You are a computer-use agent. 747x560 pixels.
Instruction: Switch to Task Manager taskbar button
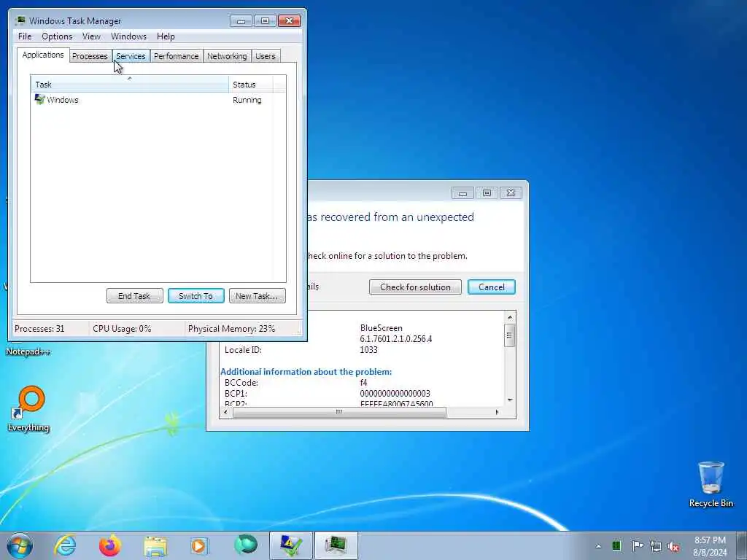click(336, 545)
